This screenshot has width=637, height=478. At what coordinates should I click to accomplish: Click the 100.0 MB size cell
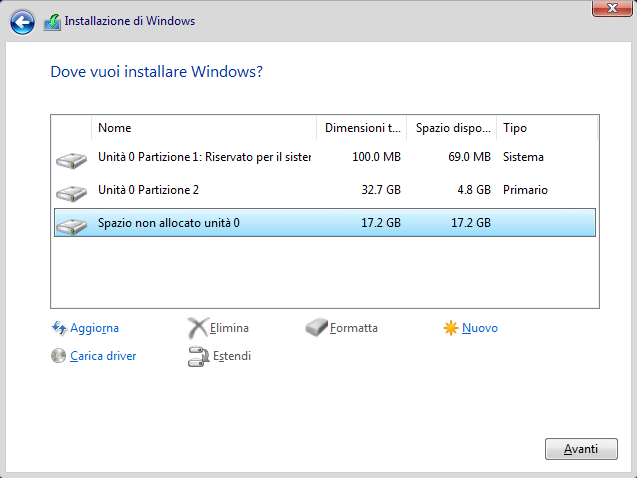click(x=376, y=157)
